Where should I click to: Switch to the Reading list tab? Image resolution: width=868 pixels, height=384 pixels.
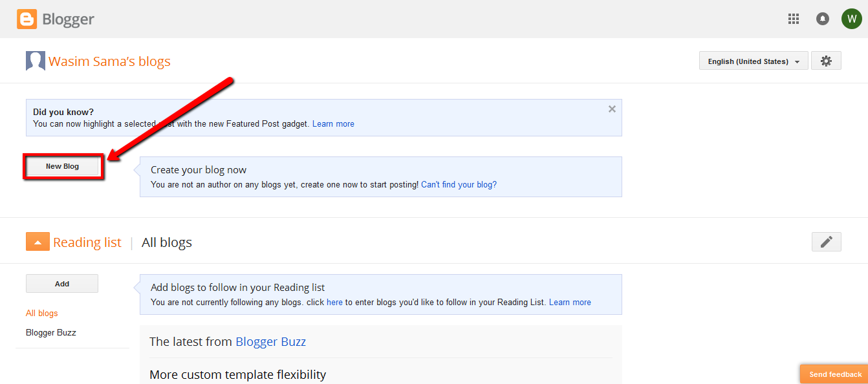[x=87, y=242]
